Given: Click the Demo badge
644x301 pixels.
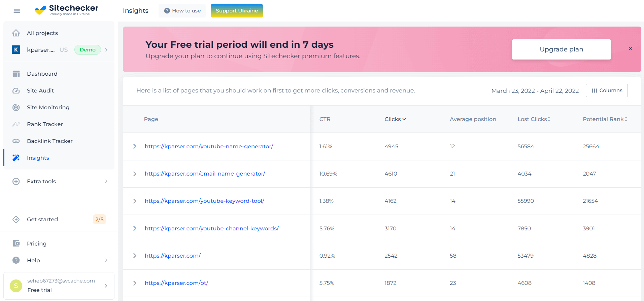Looking at the screenshot, I should pos(88,50).
